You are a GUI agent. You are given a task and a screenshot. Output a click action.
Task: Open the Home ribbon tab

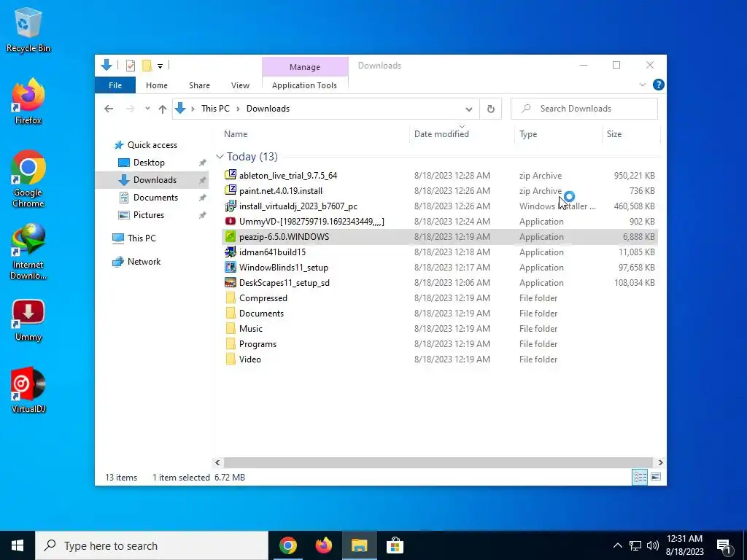[x=157, y=85]
